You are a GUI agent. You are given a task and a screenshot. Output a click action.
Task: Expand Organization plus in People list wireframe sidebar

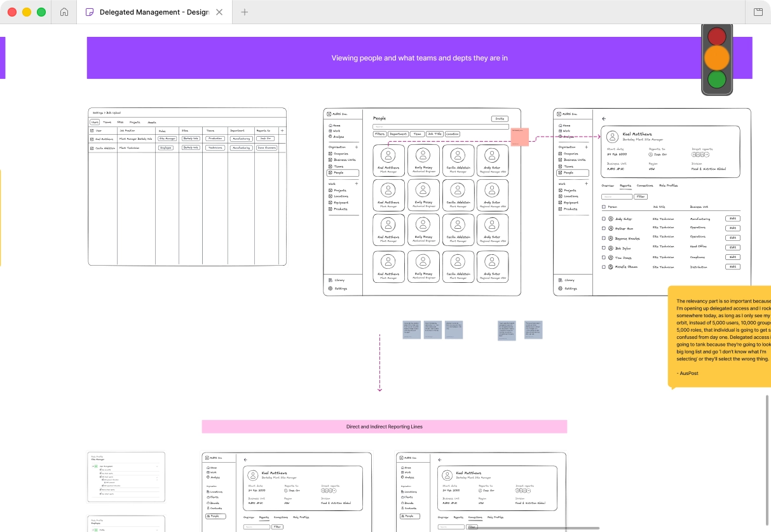click(357, 147)
